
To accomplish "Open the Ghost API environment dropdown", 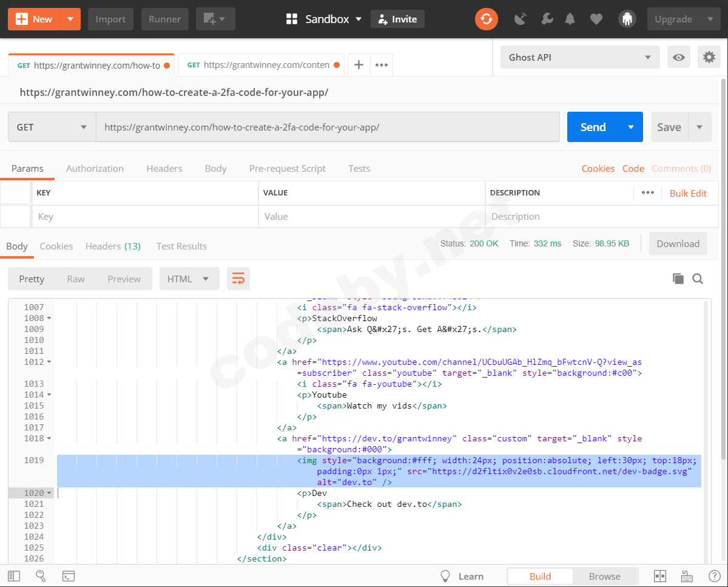I will coord(579,58).
